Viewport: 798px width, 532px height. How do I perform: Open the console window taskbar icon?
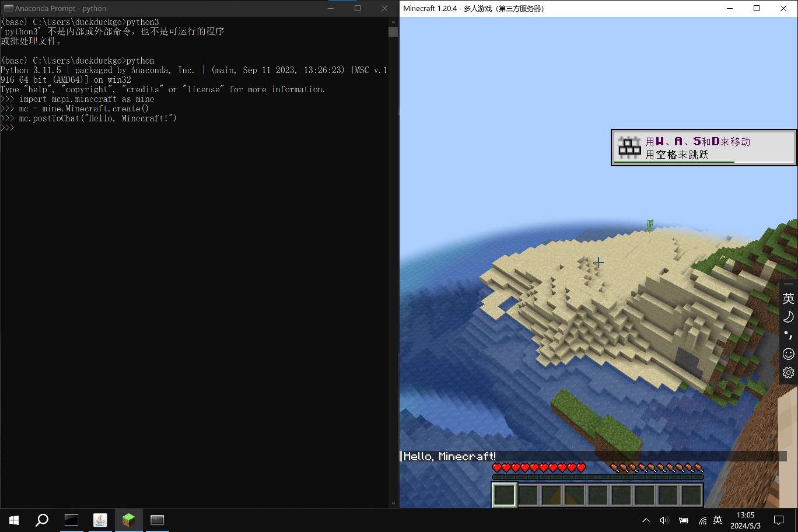point(157,520)
